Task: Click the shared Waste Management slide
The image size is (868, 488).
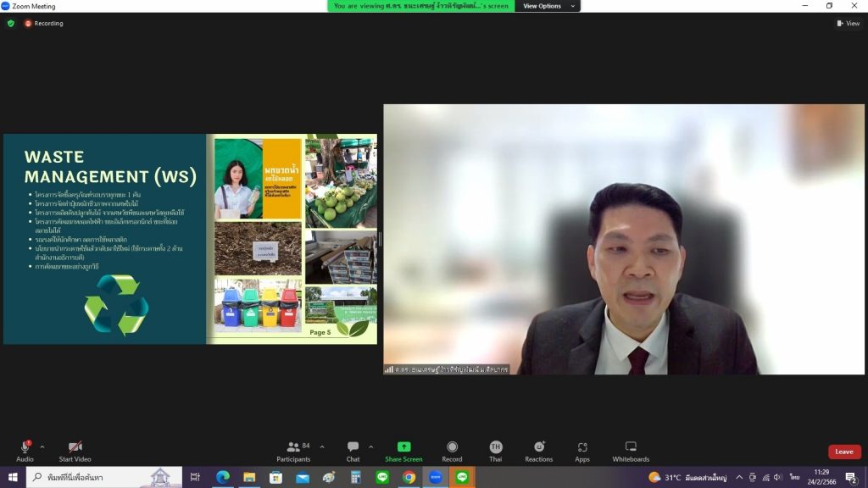Action: pos(191,239)
